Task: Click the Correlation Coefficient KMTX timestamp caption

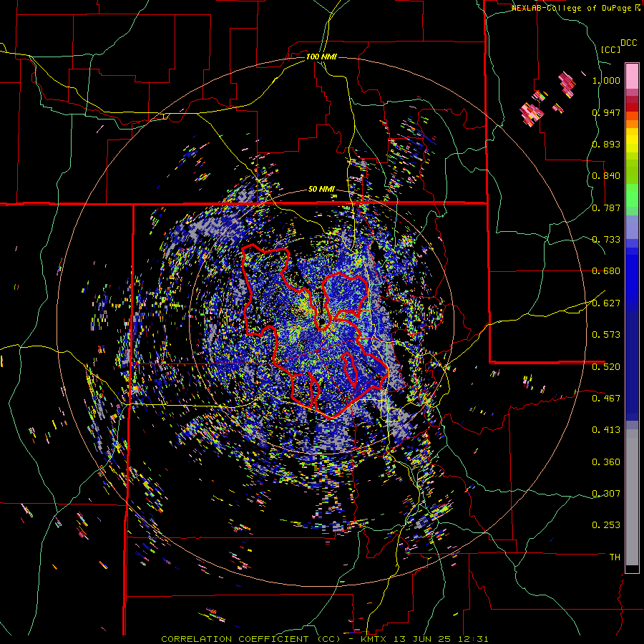Action: click(x=325, y=639)
